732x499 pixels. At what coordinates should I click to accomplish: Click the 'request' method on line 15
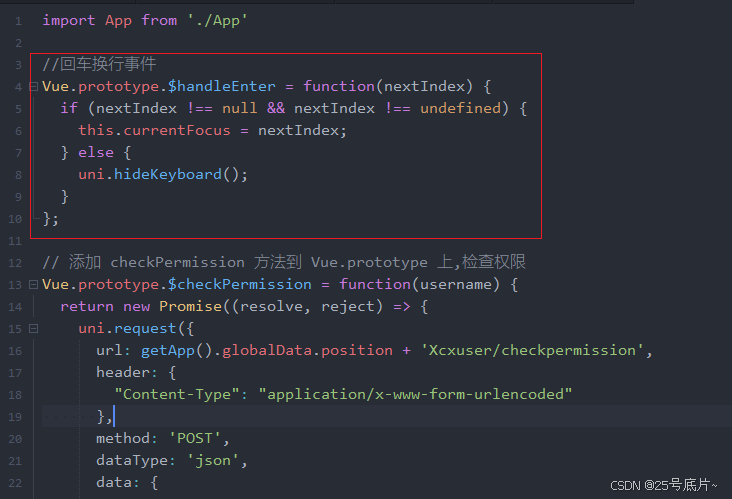pyautogui.click(x=145, y=329)
